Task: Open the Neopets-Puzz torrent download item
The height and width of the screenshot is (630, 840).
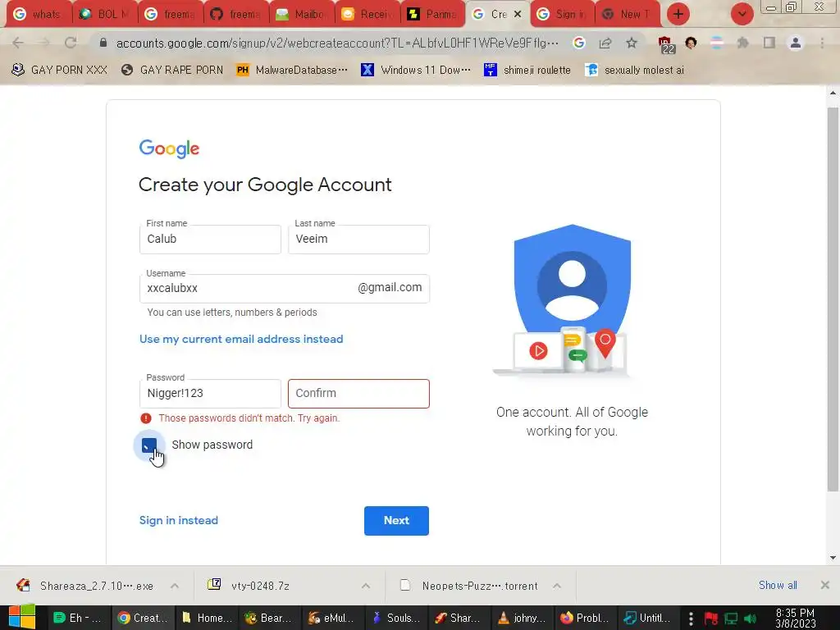Action: tap(470, 586)
